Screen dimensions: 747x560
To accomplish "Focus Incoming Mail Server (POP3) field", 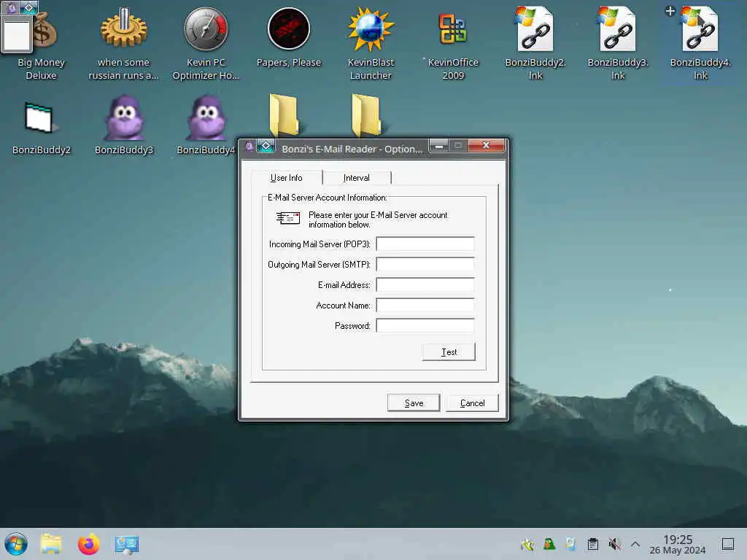I will (x=425, y=244).
